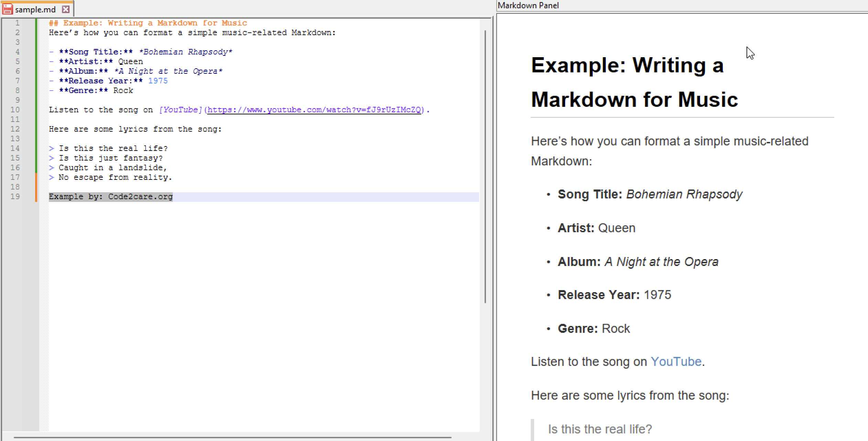
Task: Click the bullet next to 'Genre: Rock' in preview
Action: point(549,329)
